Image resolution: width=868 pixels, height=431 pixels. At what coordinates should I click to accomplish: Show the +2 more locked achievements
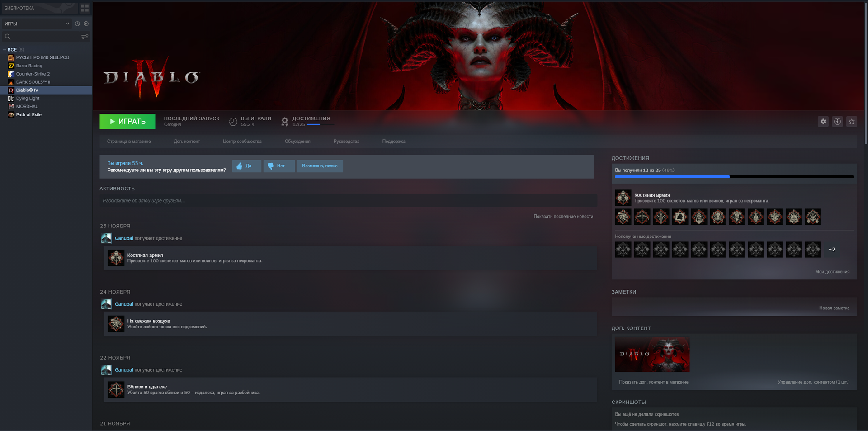(x=832, y=249)
